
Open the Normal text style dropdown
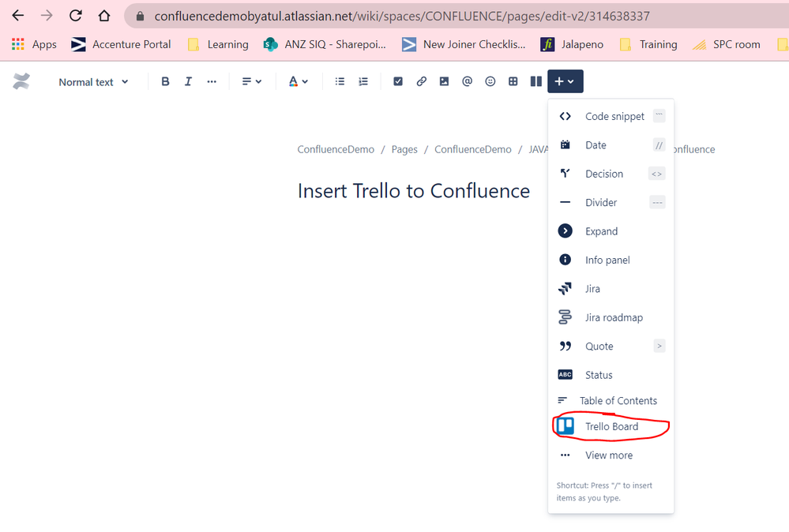coord(94,82)
